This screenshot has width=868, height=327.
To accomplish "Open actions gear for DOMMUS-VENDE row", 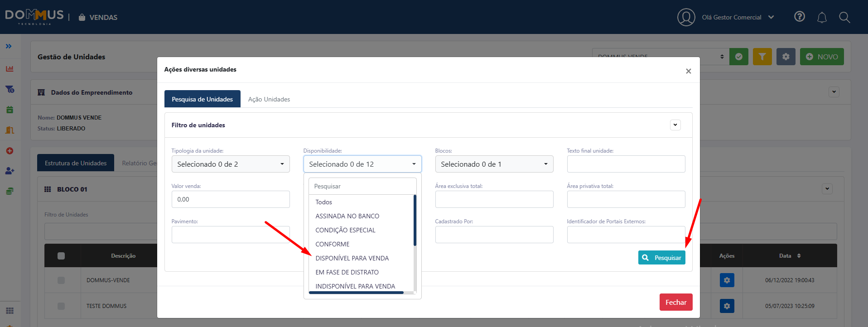I will pyautogui.click(x=727, y=280).
